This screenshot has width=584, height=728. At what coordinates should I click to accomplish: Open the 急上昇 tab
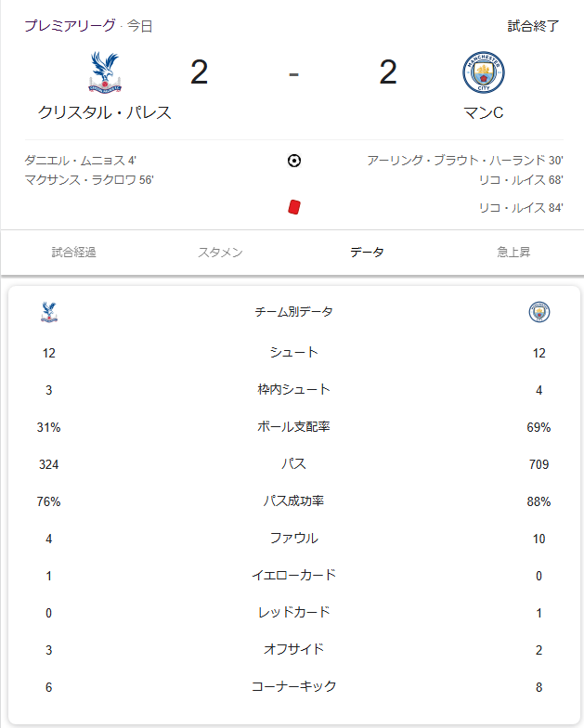click(513, 253)
